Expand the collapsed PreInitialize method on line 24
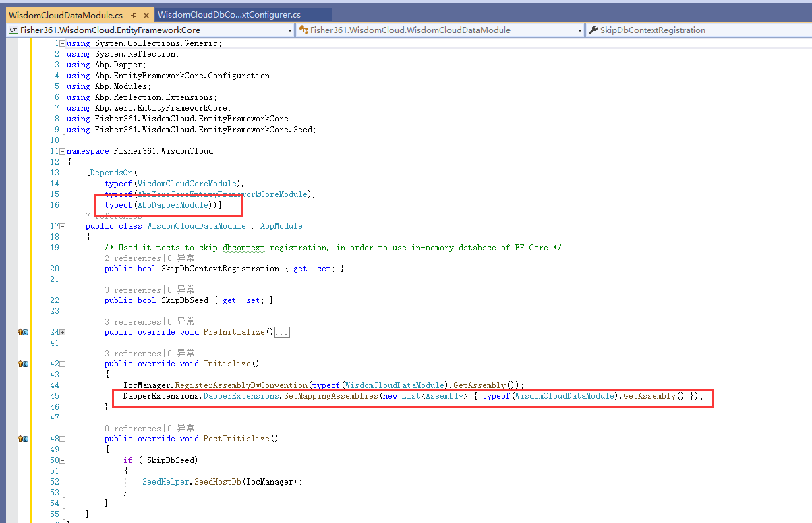The image size is (812, 523). [x=61, y=332]
